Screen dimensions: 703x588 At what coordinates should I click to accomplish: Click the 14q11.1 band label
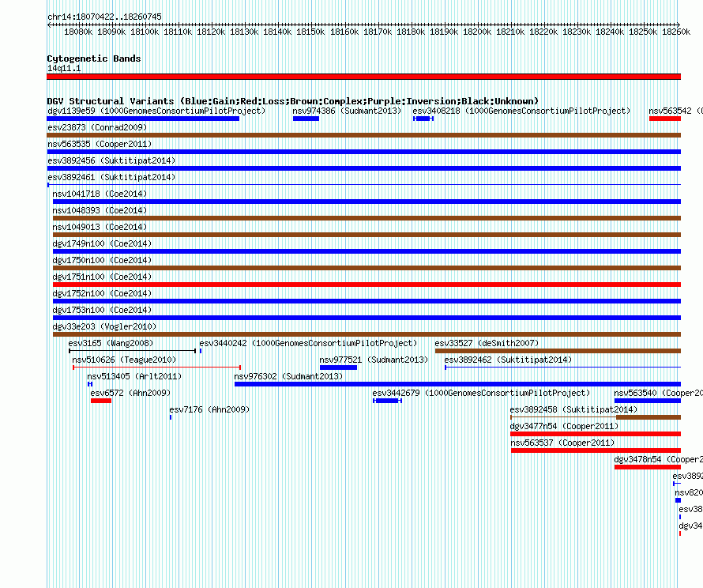click(64, 68)
